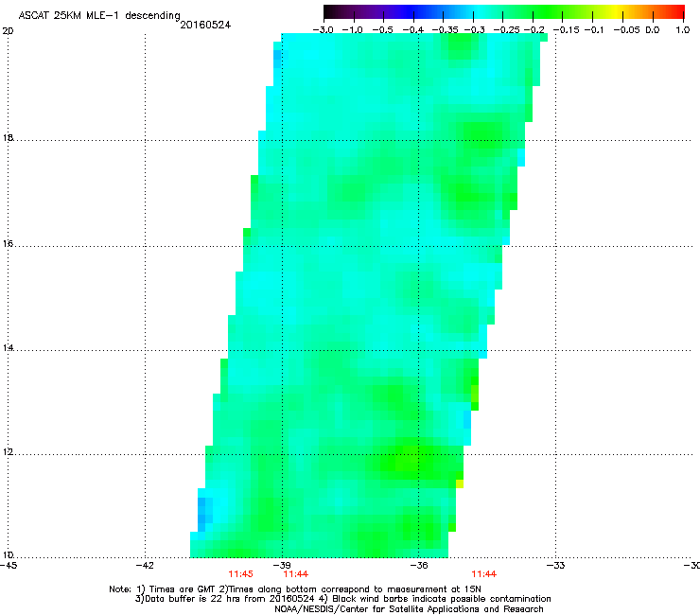This screenshot has height=615, width=700.
Task: Click the color bar label "-0.2"
Action: [534, 30]
